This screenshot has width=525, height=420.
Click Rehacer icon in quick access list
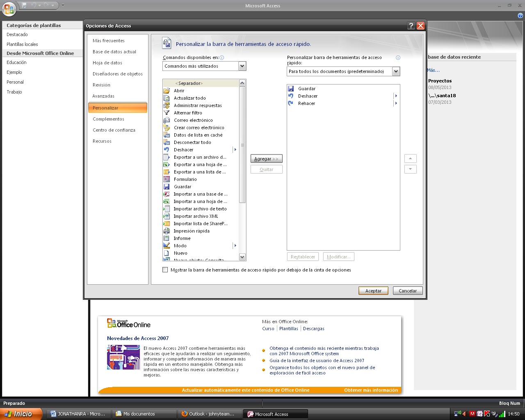[x=291, y=103]
